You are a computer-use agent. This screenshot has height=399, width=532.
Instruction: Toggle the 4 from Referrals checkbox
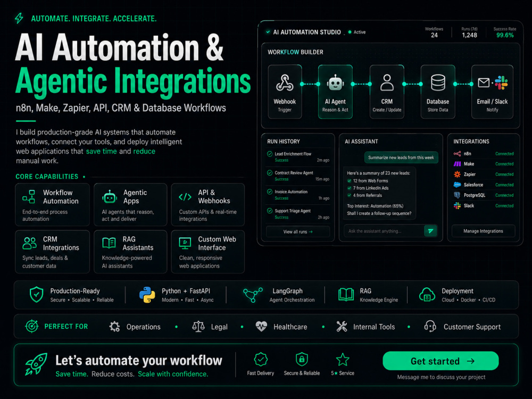pyautogui.click(x=349, y=195)
